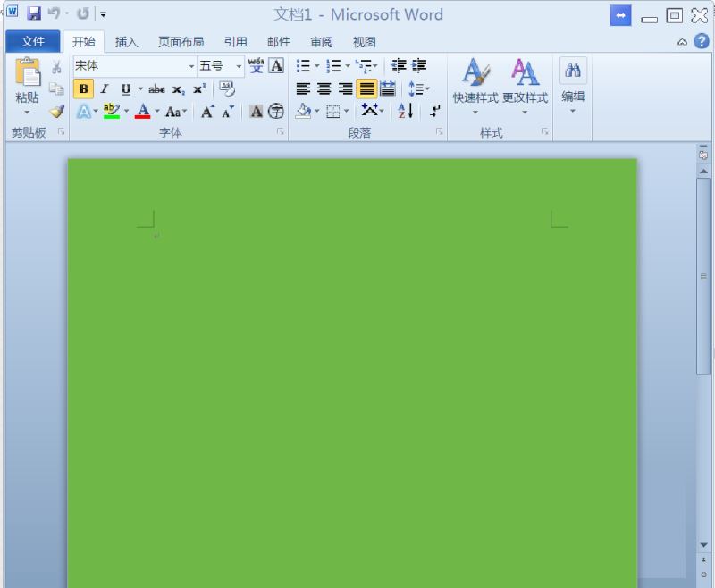Click the Copy icon
715x588 pixels.
(56, 88)
